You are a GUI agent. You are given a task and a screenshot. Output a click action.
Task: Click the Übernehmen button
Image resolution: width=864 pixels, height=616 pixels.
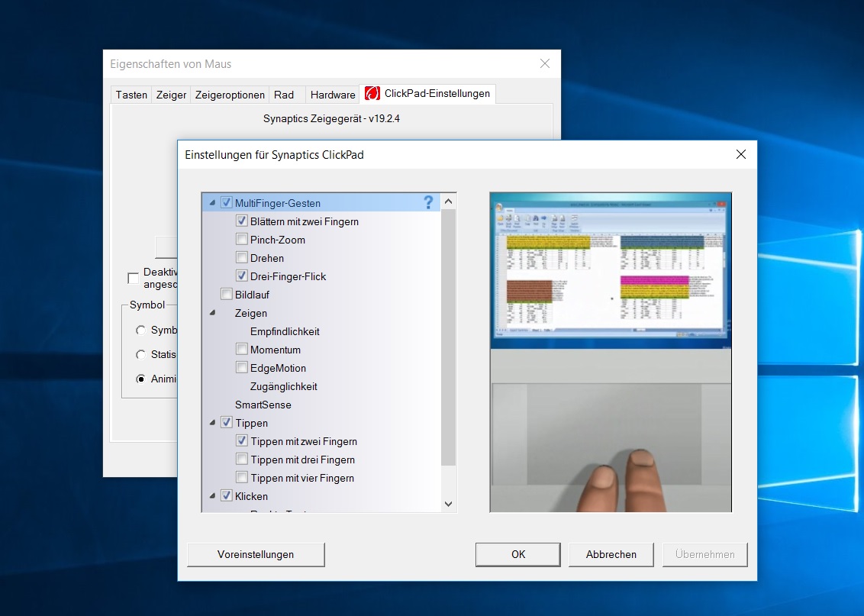pos(704,554)
